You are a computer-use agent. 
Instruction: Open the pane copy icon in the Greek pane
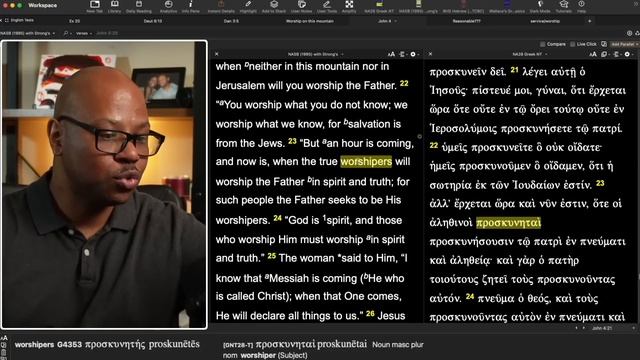tap(604, 54)
